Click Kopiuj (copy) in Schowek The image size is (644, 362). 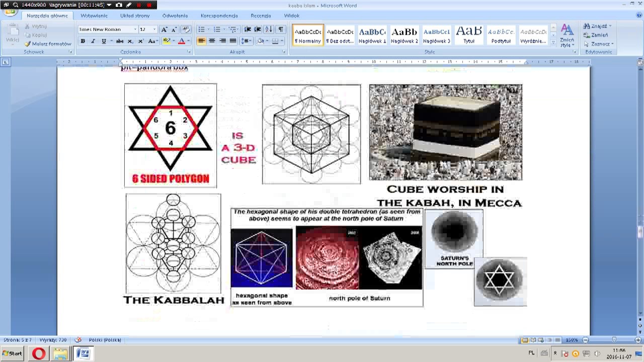point(35,35)
